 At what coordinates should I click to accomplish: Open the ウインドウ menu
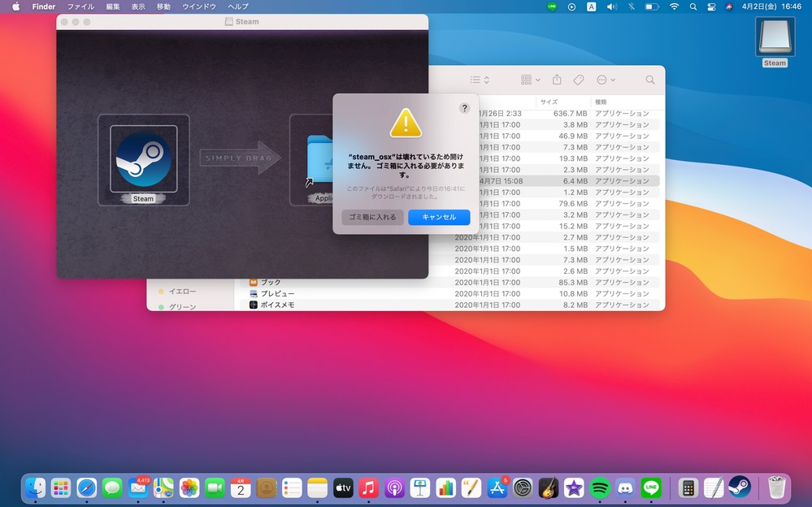coord(199,6)
